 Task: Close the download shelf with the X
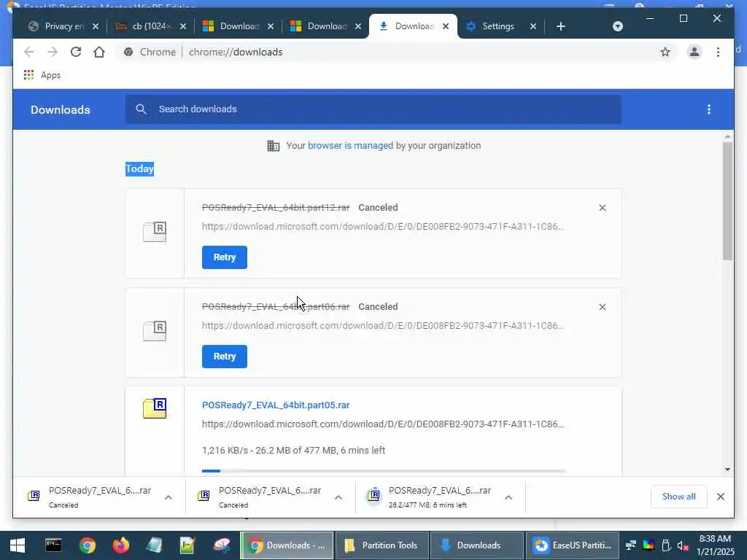(720, 497)
